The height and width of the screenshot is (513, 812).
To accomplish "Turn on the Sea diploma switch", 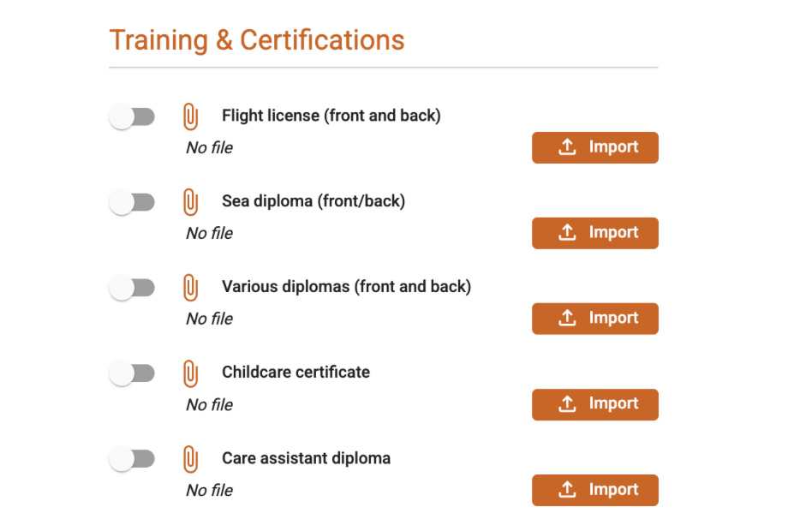I will 132,203.
